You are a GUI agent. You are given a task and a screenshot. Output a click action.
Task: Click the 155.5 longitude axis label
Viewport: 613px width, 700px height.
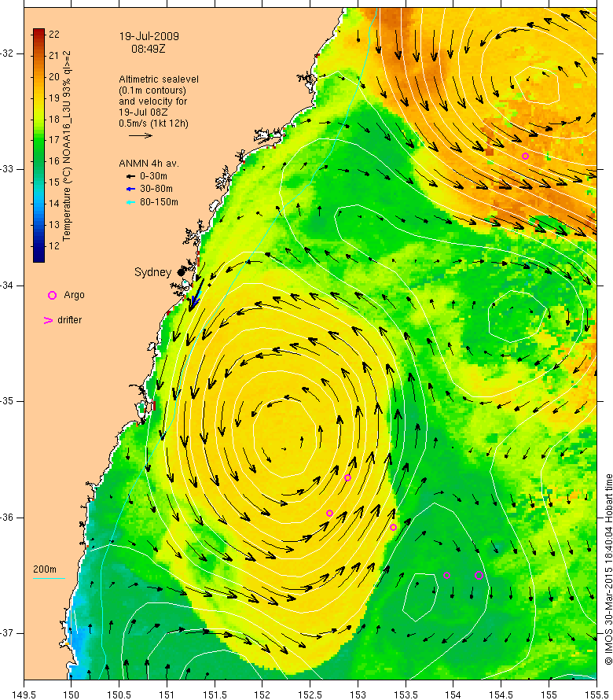click(596, 695)
